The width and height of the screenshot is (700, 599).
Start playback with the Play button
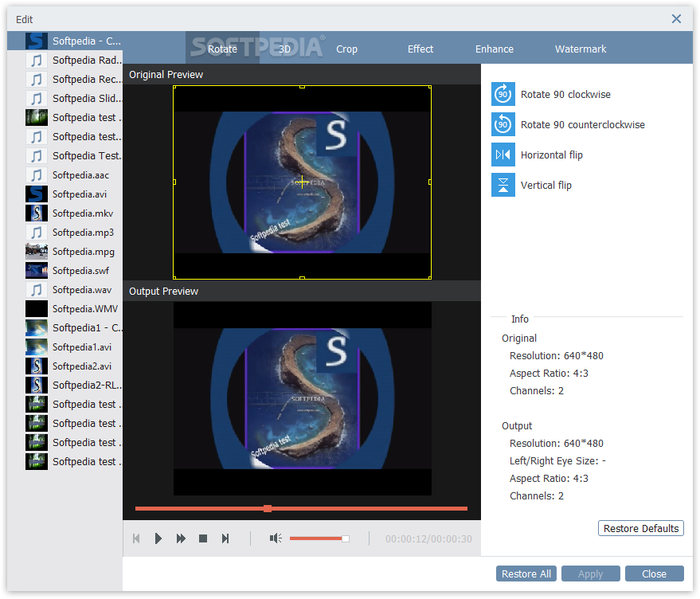point(158,538)
